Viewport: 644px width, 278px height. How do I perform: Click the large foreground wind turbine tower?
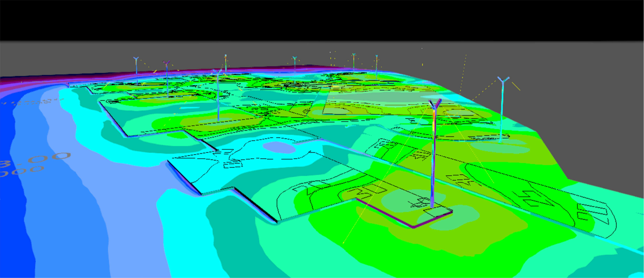coord(433,156)
